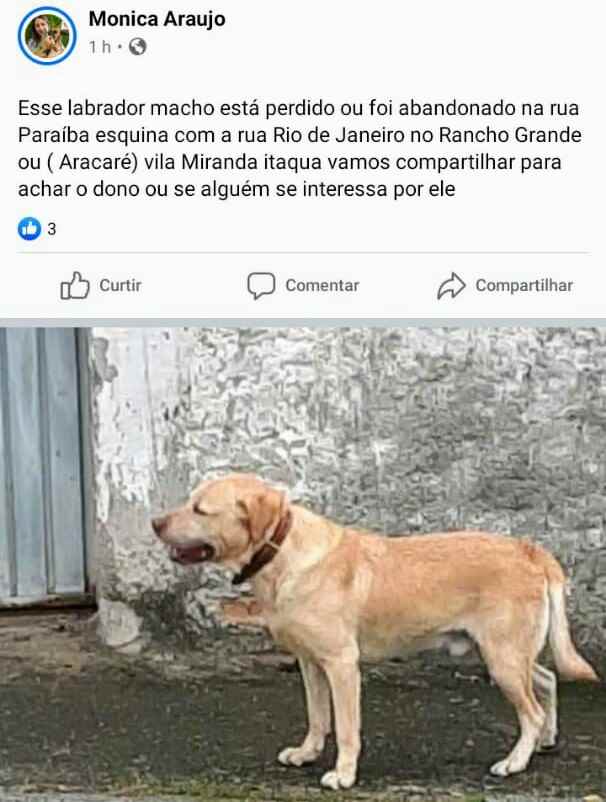Click the blue like reaction icon
Screen dimensions: 606x802
(30, 229)
